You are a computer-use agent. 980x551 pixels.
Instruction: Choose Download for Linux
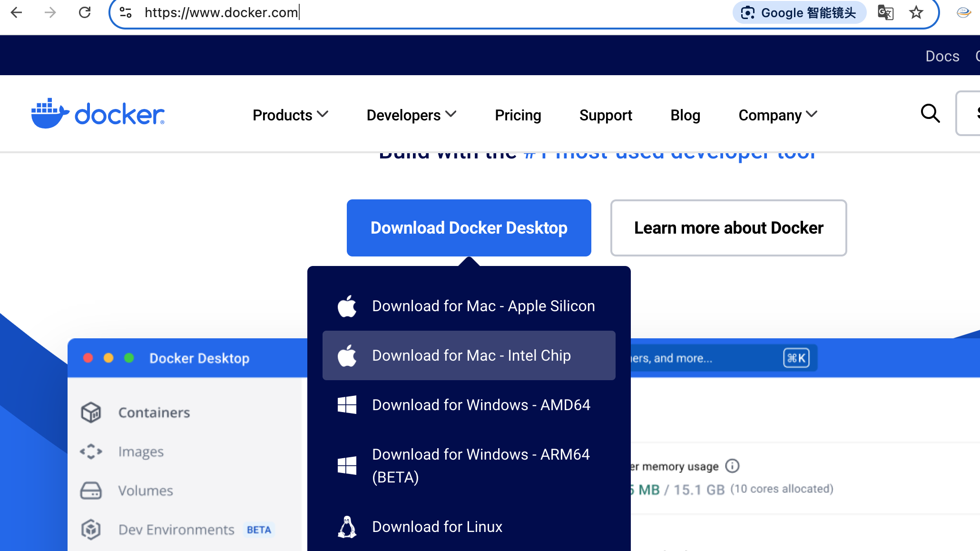pos(469,527)
